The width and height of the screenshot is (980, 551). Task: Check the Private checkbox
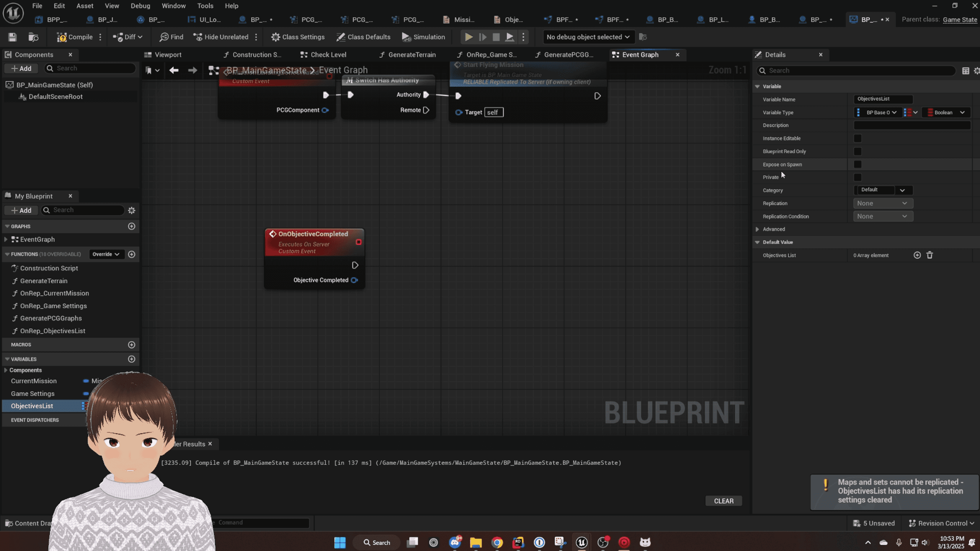pos(857,178)
